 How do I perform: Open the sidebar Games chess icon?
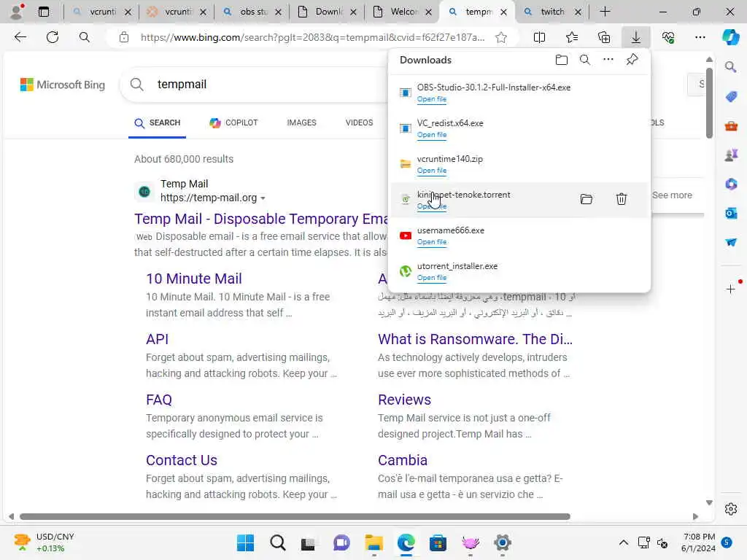click(731, 155)
